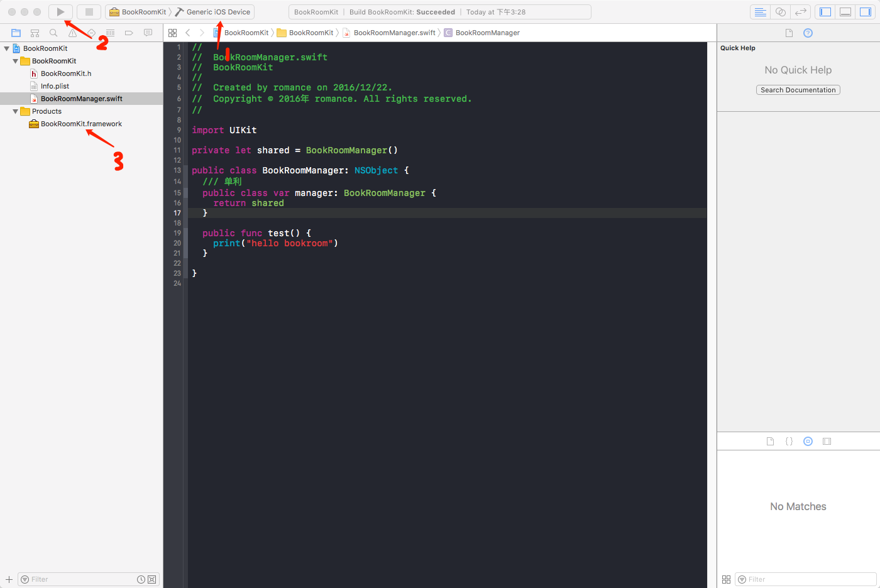Select the Media library filmstrip icon
Viewport: 880px width, 588px height.
(827, 441)
